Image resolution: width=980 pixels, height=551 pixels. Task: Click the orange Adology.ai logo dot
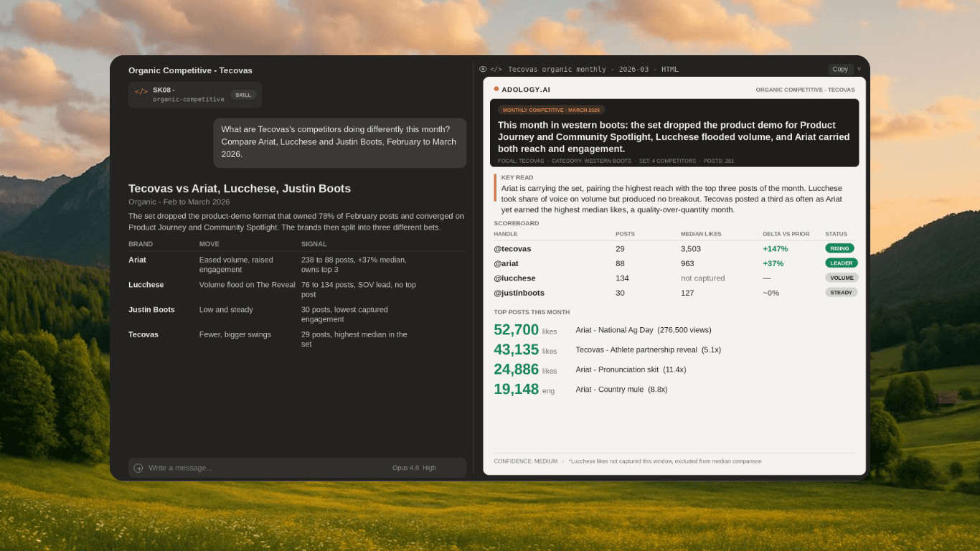[496, 89]
